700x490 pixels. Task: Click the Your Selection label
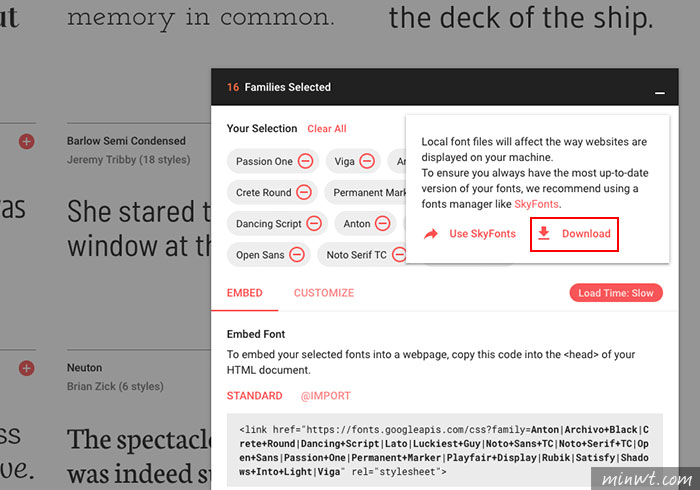tap(262, 129)
